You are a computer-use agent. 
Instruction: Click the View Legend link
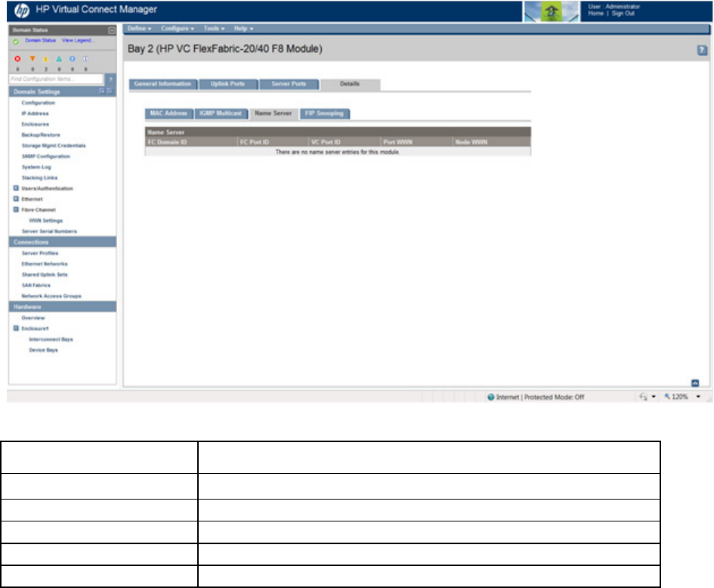pos(79,41)
